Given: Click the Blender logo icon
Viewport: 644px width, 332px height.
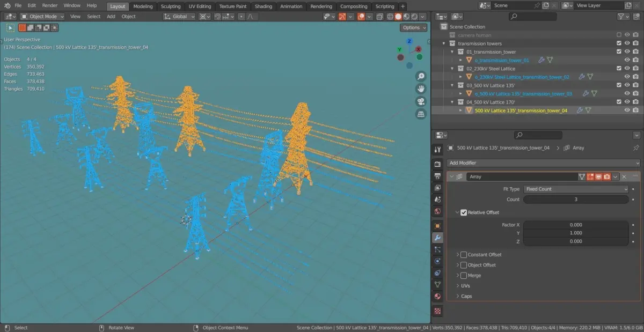Looking at the screenshot, I should coord(6,5).
